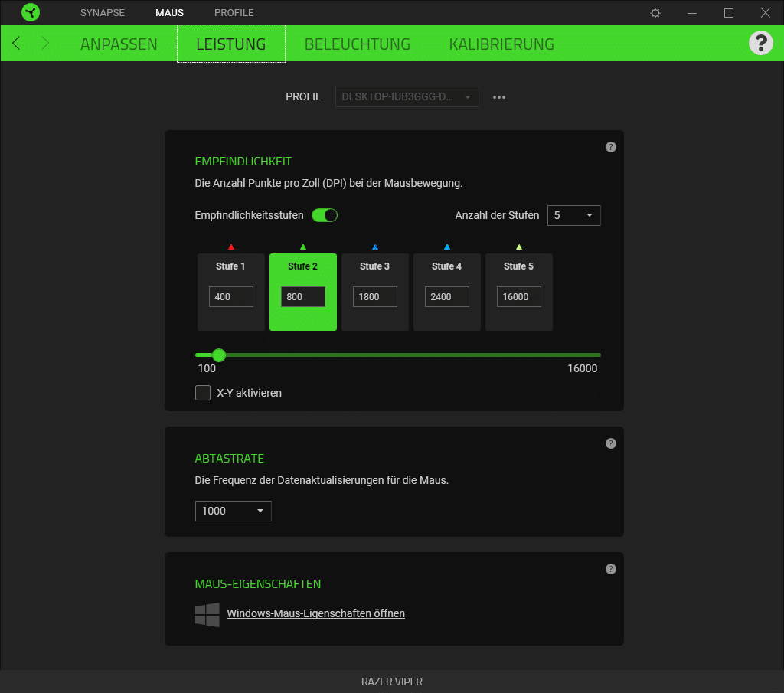Disable the Empfindlichkeitsstufen toggle
This screenshot has width=784, height=693.
point(325,215)
